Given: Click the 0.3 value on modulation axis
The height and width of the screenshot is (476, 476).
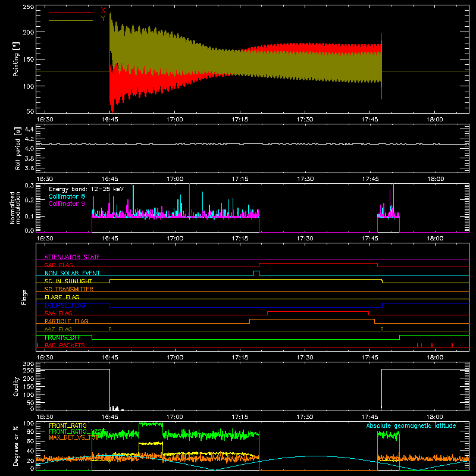Looking at the screenshot, I should [29, 186].
